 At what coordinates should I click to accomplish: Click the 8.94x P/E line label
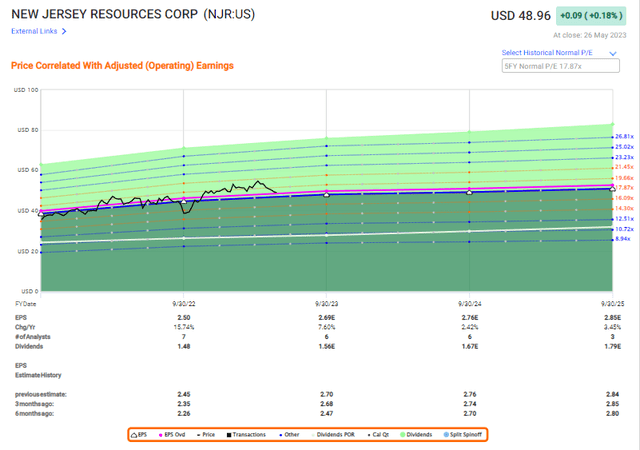[623, 239]
